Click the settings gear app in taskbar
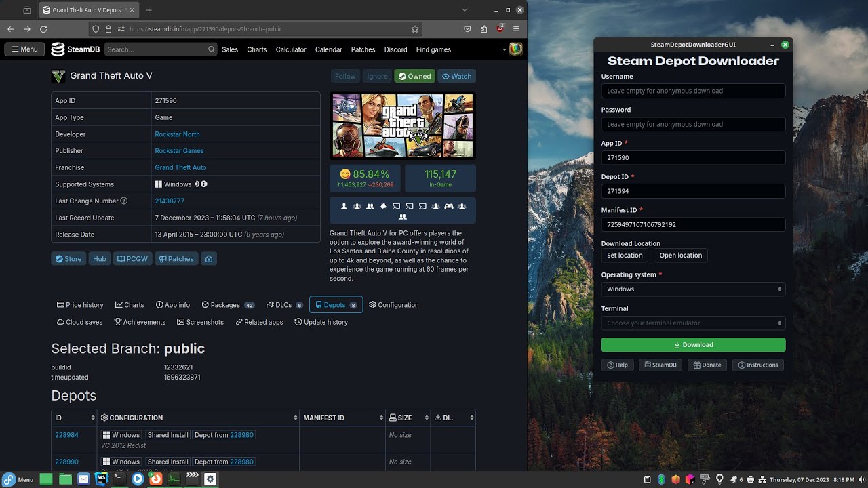 [210, 479]
